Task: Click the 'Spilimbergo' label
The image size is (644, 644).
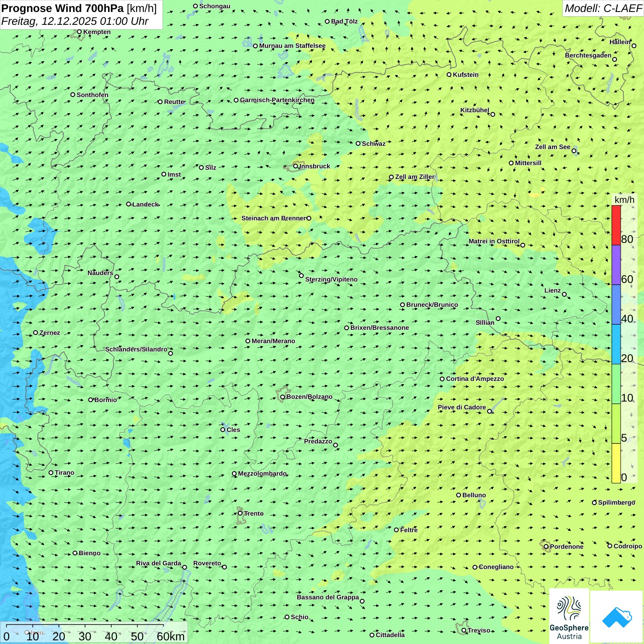Action: (x=616, y=502)
